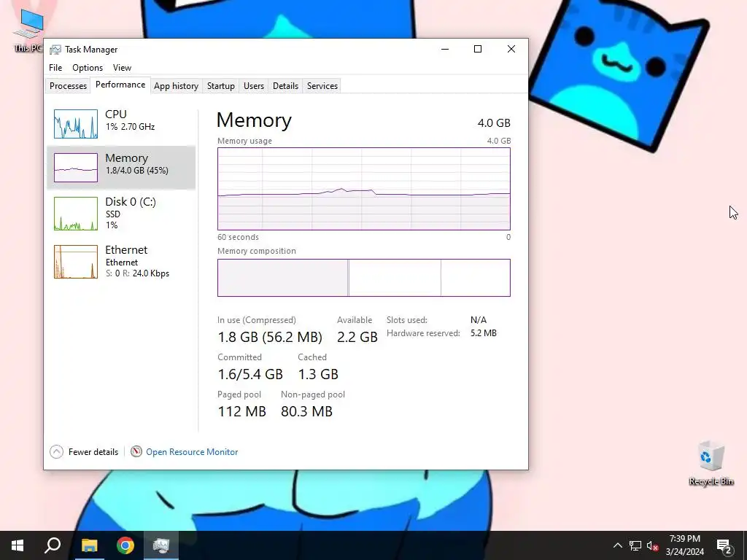This screenshot has height=560, width=747.
Task: Switch to the Services tab
Action: tap(322, 86)
